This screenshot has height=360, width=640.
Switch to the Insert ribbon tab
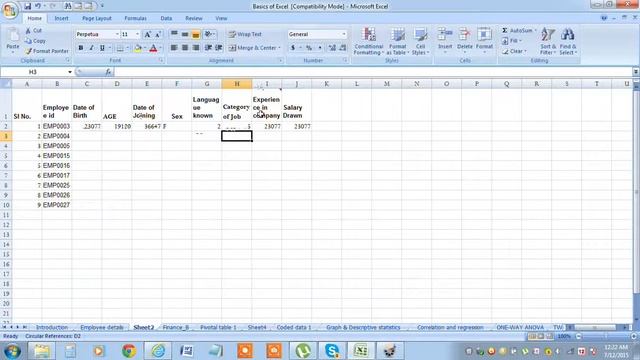(62, 18)
